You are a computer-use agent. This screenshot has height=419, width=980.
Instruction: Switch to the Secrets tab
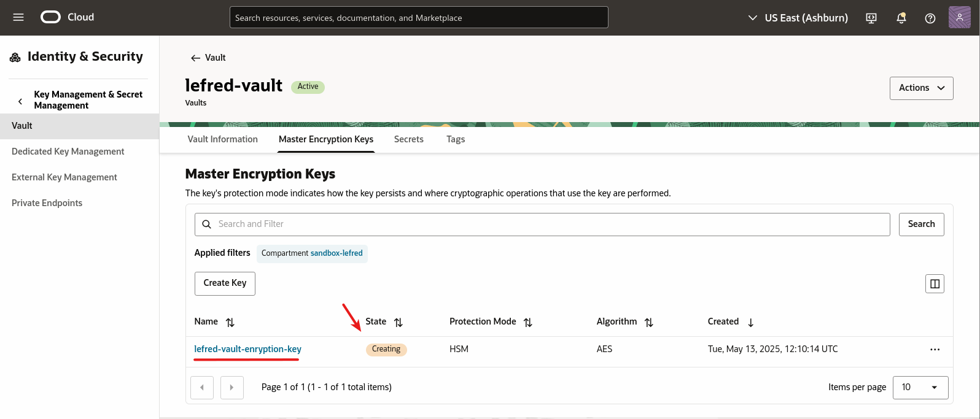pos(409,139)
